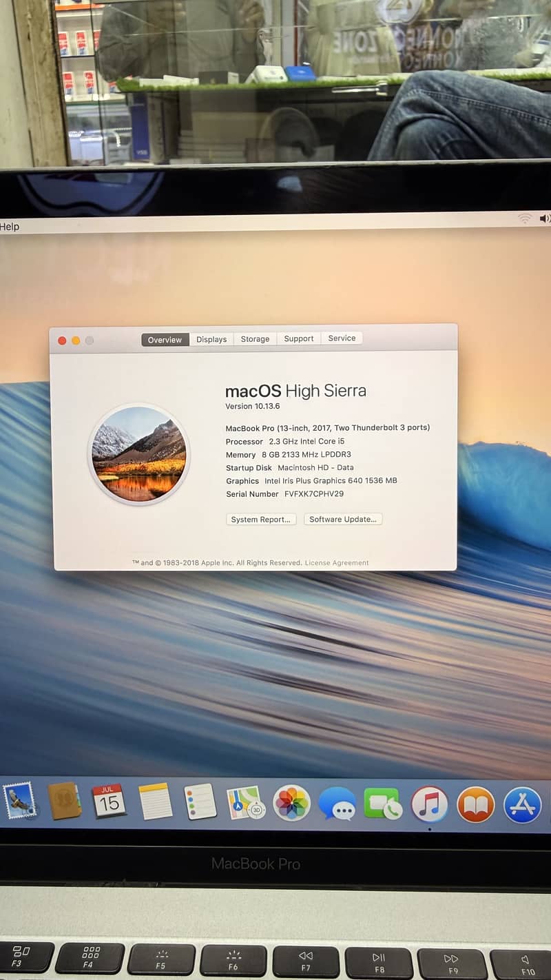Click the Macintosh HD - Data text
The width and height of the screenshot is (551, 980).
[315, 467]
